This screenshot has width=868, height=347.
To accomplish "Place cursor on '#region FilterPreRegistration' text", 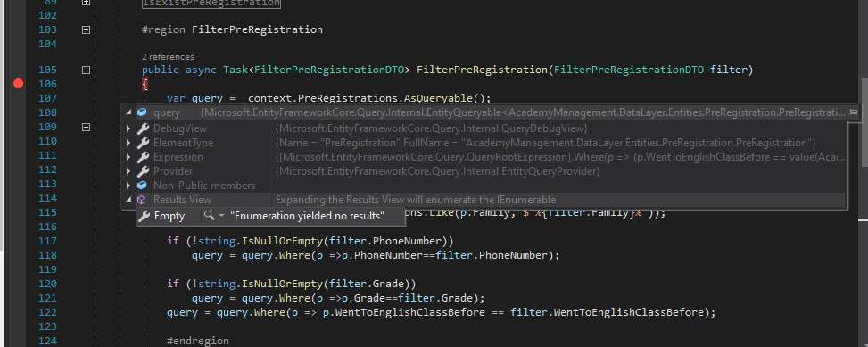I will 232,29.
